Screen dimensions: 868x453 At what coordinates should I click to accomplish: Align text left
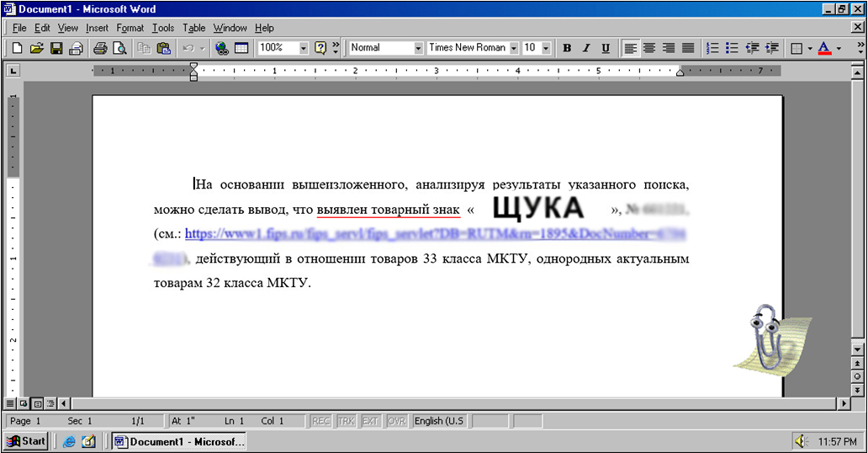[x=630, y=48]
